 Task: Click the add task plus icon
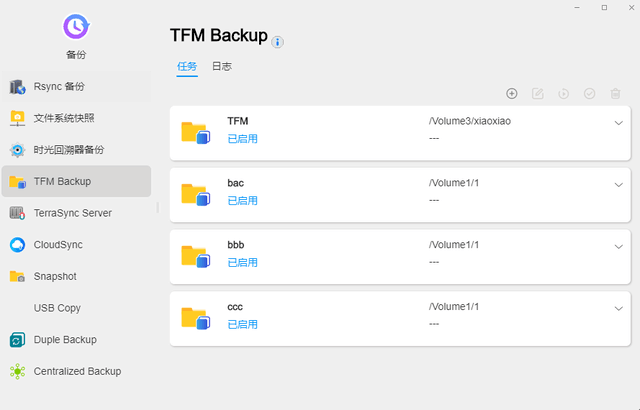[511, 93]
